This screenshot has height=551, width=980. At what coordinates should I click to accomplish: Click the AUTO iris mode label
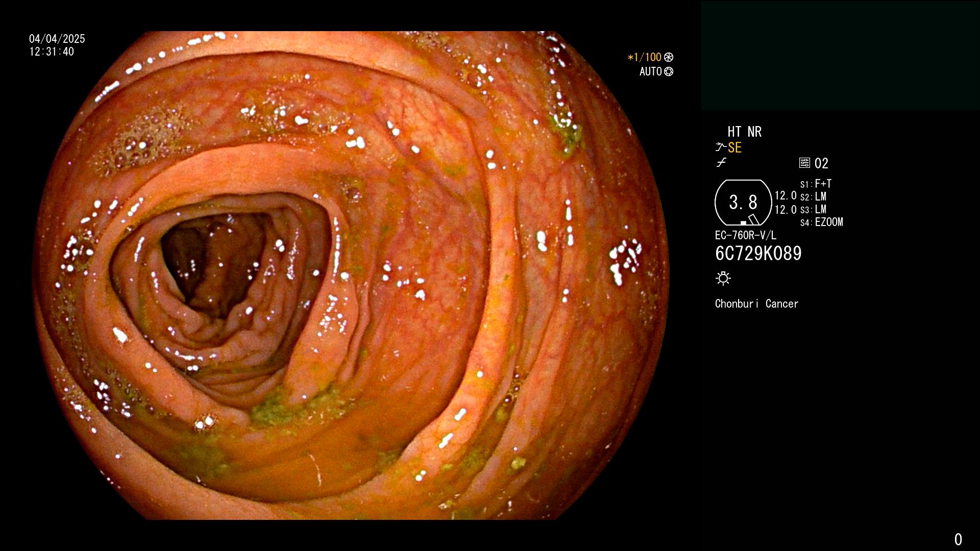651,71
